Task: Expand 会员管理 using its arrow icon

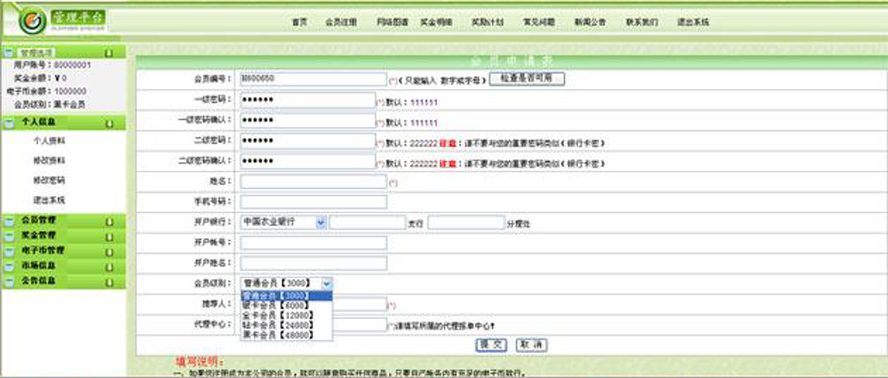Action: (109, 220)
